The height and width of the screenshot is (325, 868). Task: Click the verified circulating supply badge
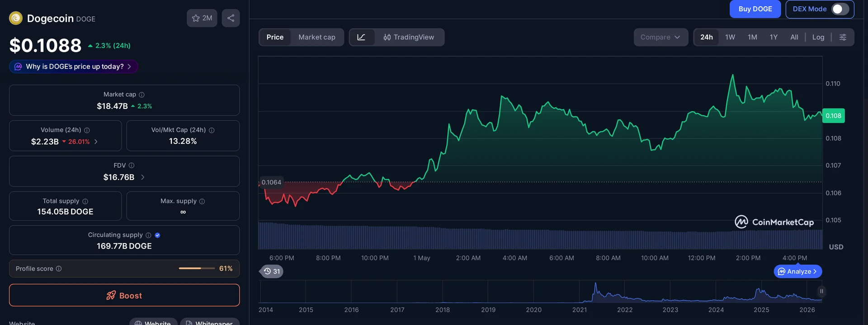(x=157, y=235)
